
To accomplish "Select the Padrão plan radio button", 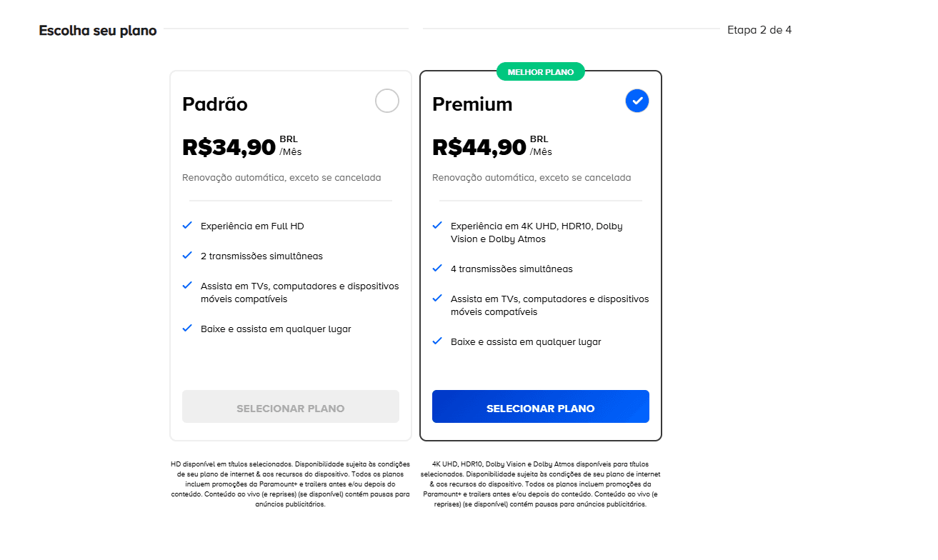I will (387, 101).
